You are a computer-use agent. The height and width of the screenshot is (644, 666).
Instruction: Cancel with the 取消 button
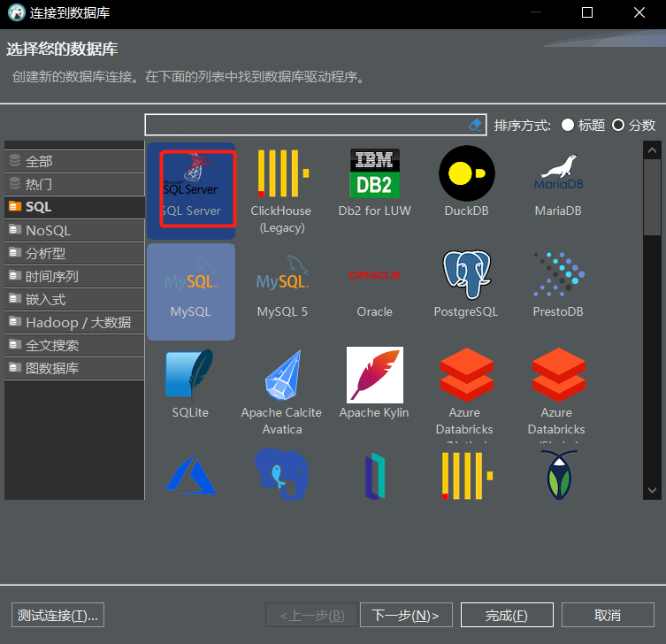click(608, 615)
